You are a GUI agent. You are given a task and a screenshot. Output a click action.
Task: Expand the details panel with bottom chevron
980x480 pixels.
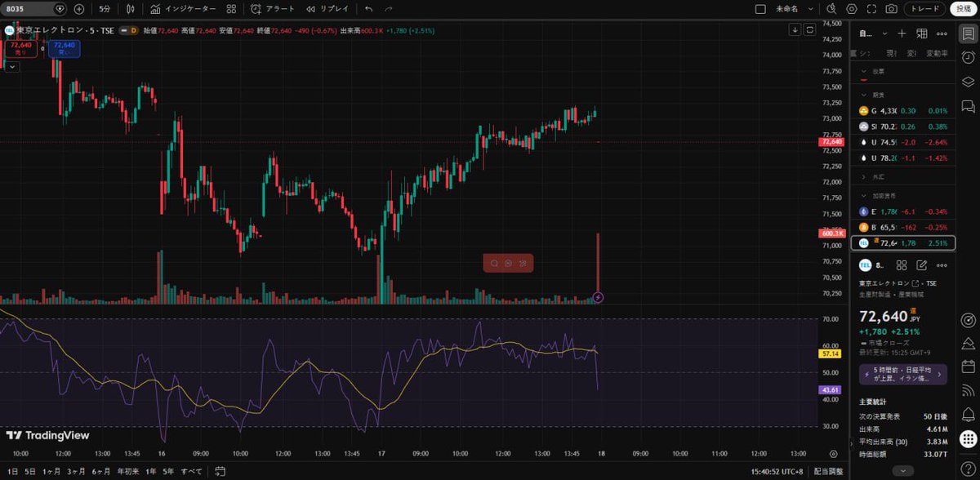tap(903, 471)
